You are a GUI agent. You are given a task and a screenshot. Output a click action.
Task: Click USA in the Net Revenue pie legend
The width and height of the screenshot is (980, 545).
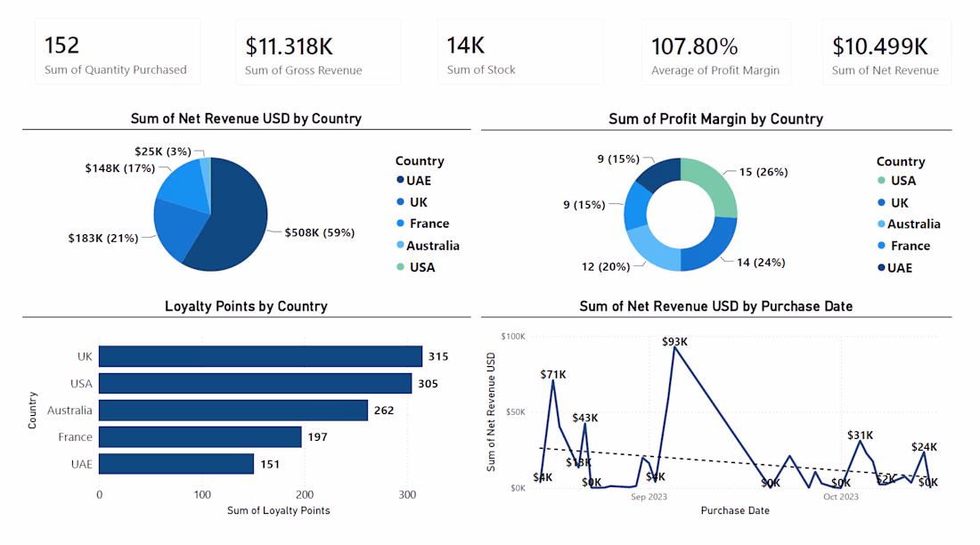(416, 267)
